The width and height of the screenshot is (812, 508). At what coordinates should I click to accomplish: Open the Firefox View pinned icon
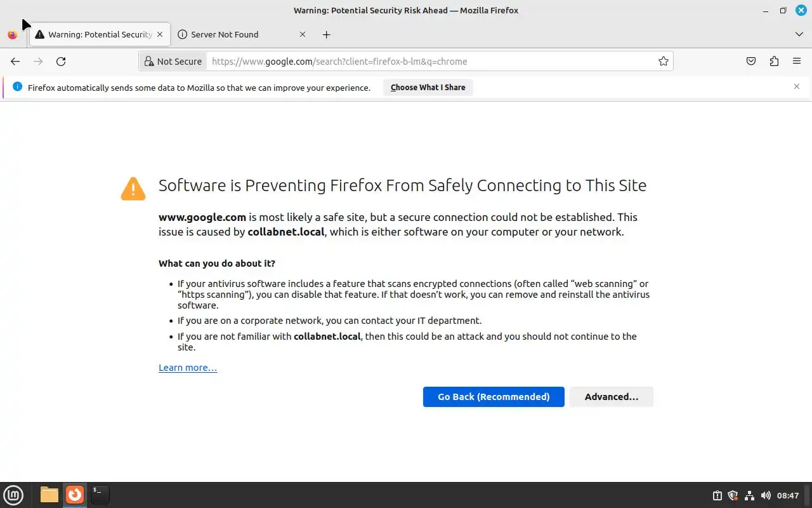tap(12, 35)
